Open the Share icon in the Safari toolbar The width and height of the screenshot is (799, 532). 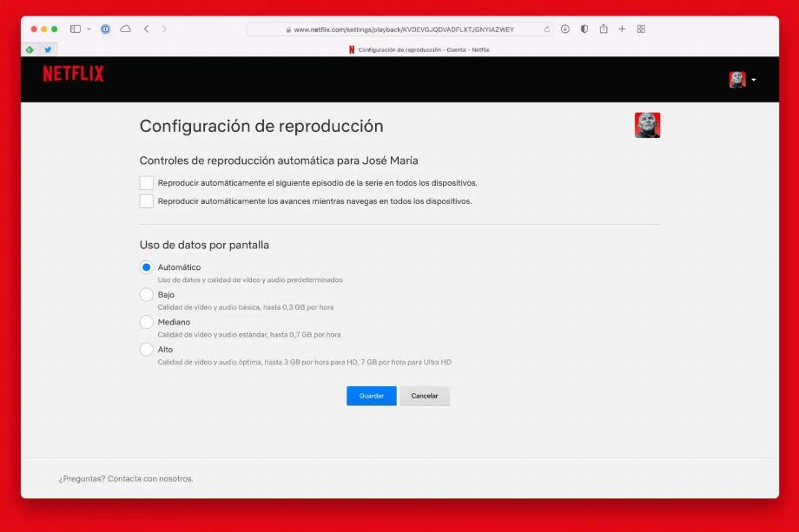604,29
